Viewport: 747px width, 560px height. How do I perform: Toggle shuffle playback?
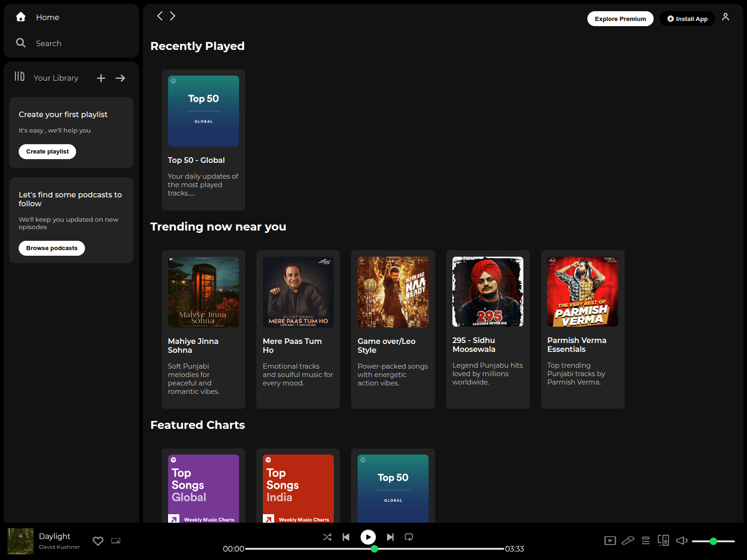[327, 537]
